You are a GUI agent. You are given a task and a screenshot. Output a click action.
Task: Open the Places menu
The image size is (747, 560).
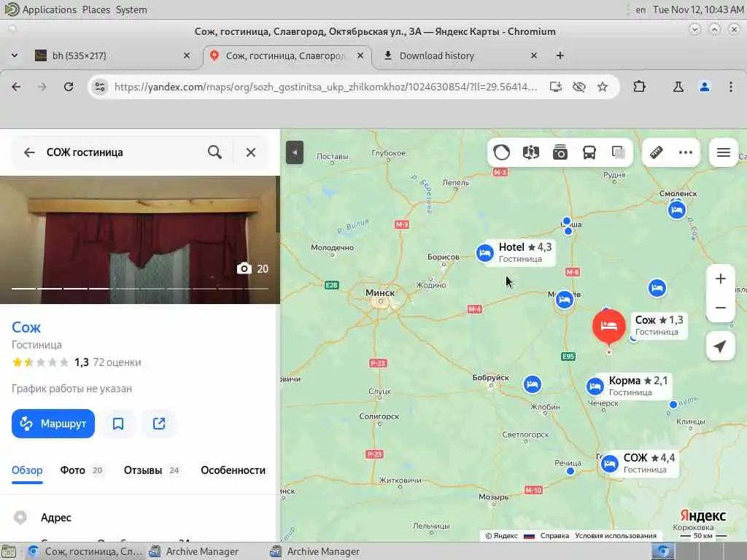click(96, 9)
